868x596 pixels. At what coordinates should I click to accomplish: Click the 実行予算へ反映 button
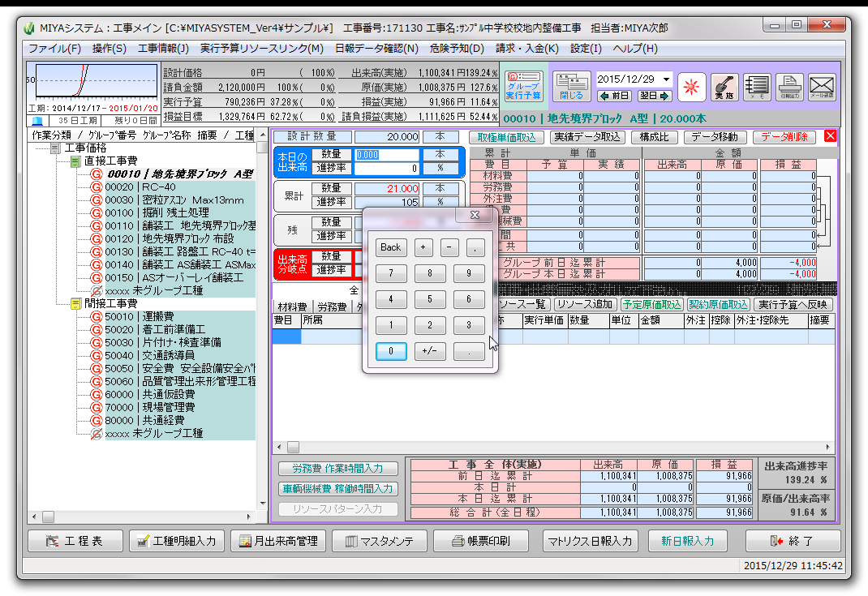(793, 304)
